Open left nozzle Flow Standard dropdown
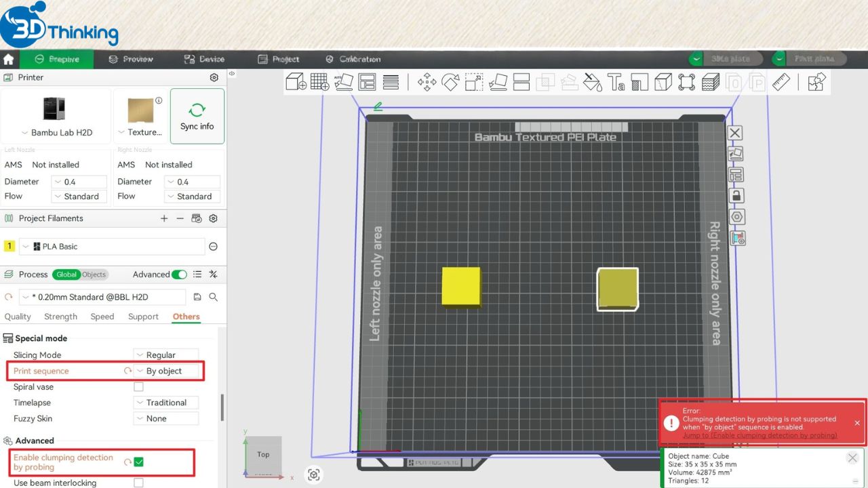This screenshot has height=488, width=868. coord(79,197)
